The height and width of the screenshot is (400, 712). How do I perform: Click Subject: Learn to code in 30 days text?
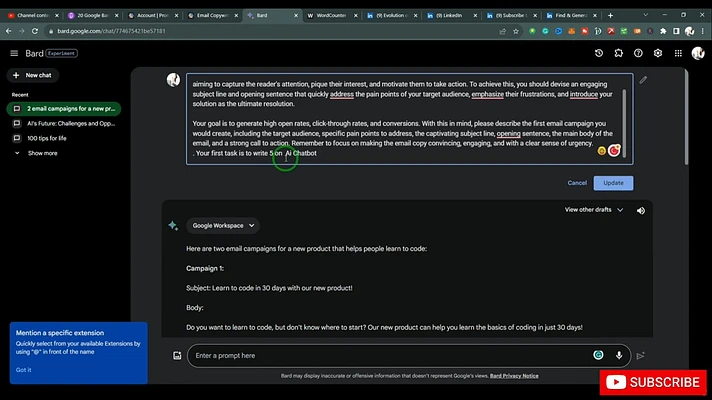(269, 288)
